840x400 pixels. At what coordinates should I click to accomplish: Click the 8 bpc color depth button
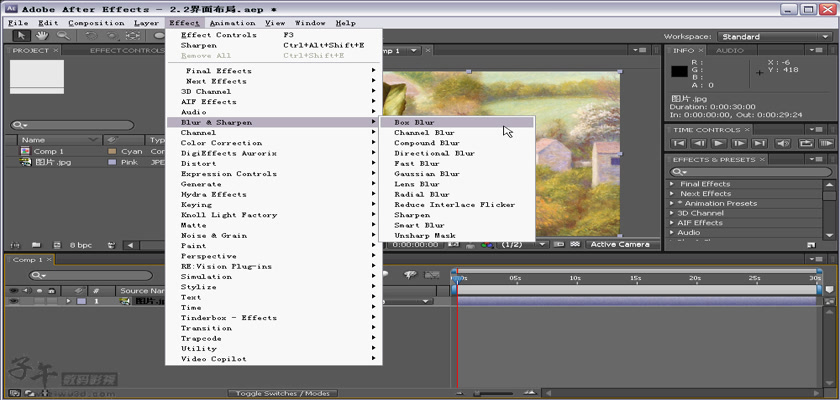click(80, 245)
